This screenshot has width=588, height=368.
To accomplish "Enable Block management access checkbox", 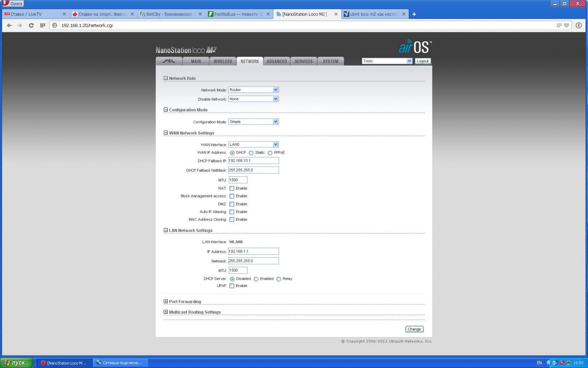I will (x=232, y=196).
